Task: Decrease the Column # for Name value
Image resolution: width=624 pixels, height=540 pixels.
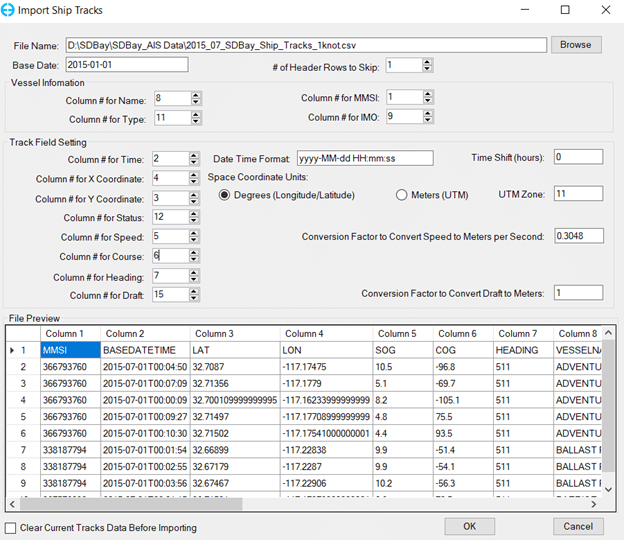Action: tap(196, 103)
